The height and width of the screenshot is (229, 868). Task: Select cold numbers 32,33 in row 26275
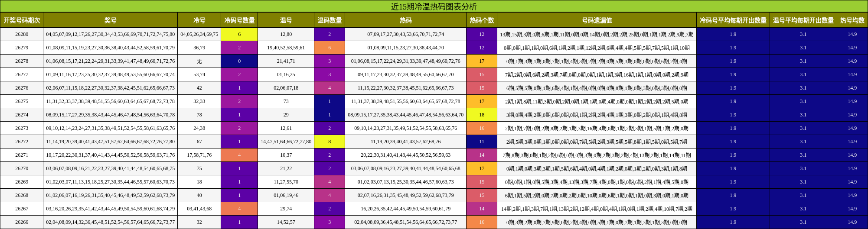199,101
